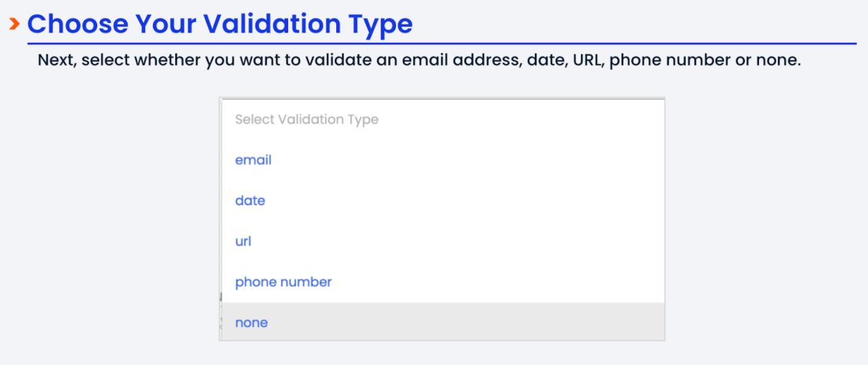Click the blank part of 'phone number' row
Image resolution: width=868 pixels, height=365 pixels.
[x=513, y=282]
